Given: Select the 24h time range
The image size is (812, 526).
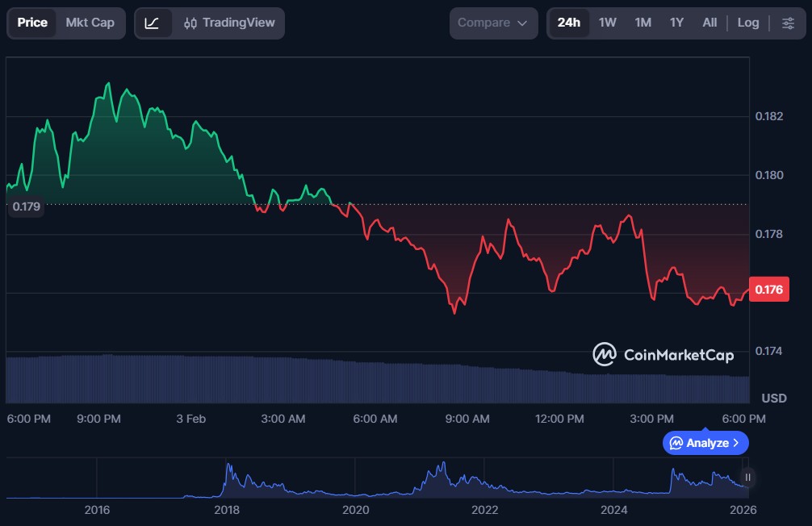Looking at the screenshot, I should [x=568, y=23].
